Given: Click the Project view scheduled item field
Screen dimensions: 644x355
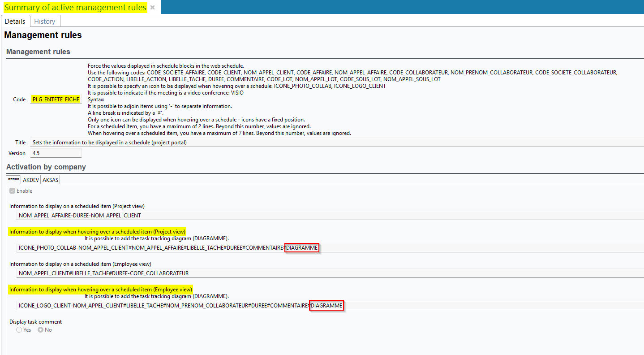Looking at the screenshot, I should click(313, 216).
